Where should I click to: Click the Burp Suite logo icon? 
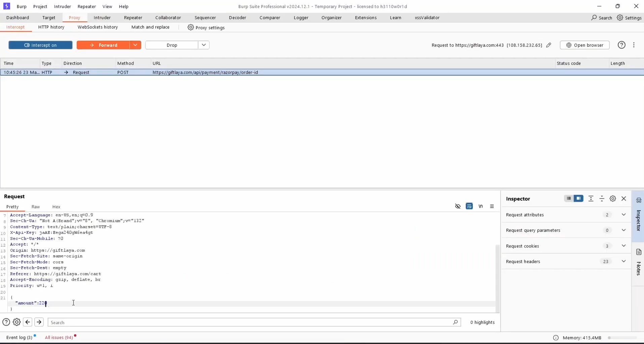[x=6, y=6]
